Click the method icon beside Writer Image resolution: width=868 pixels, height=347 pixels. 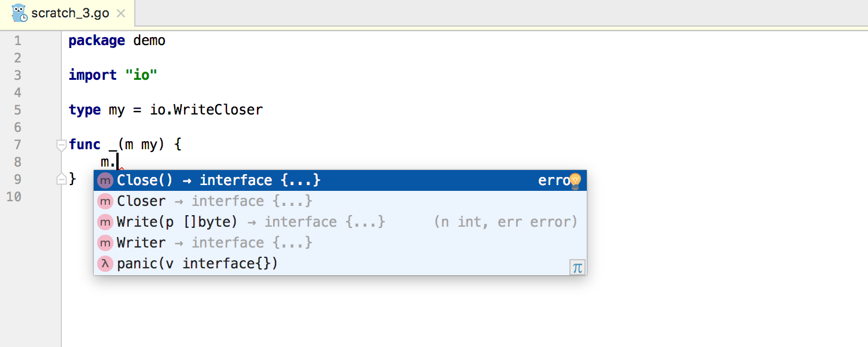(x=105, y=243)
